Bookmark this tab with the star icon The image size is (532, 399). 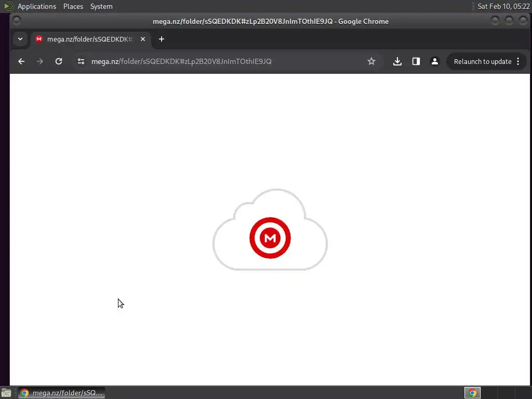coord(371,61)
